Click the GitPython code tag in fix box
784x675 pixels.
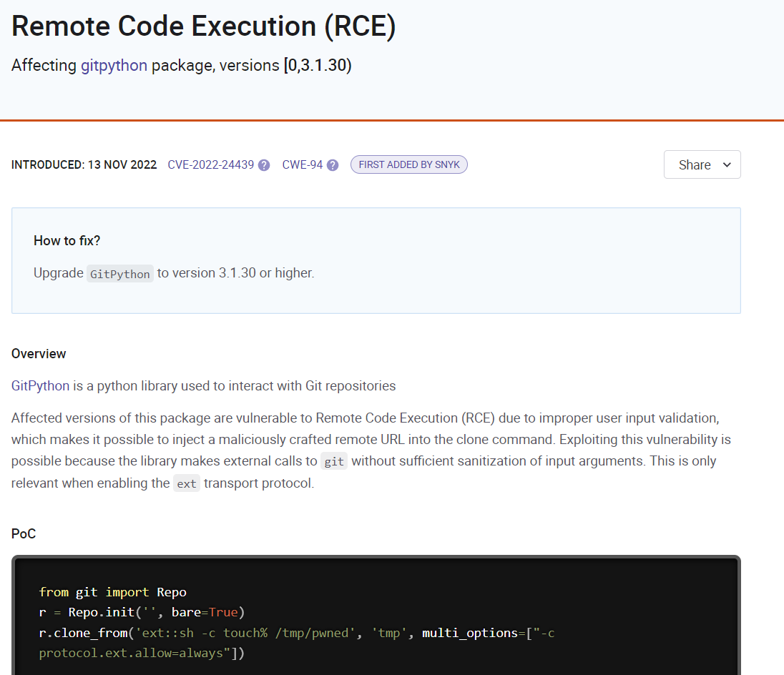(x=120, y=274)
